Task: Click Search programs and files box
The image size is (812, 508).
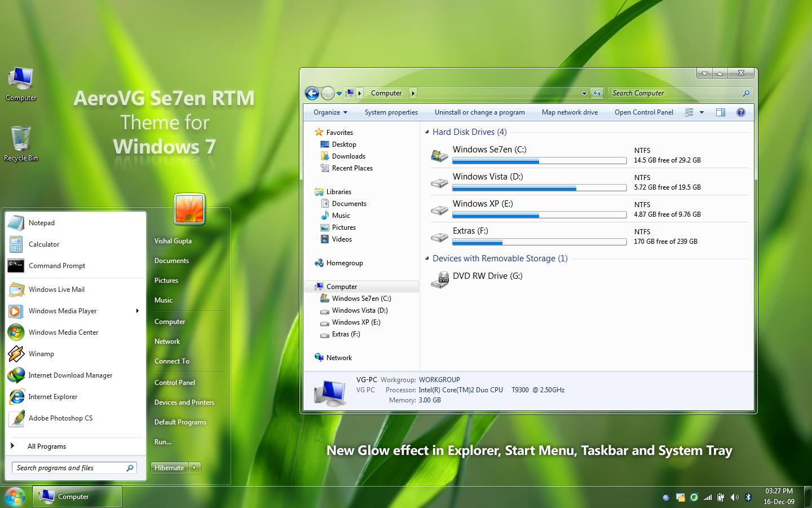Action: click(74, 468)
